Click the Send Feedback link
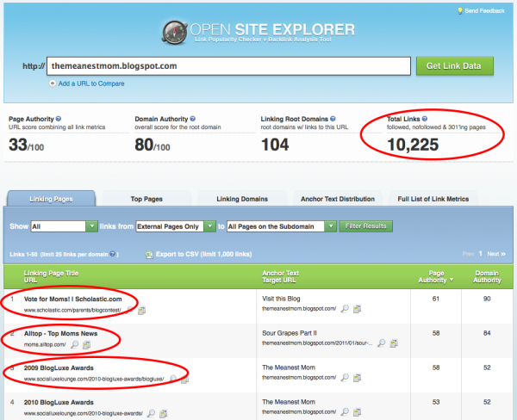Viewport: 517px width, 420px height. click(x=484, y=11)
